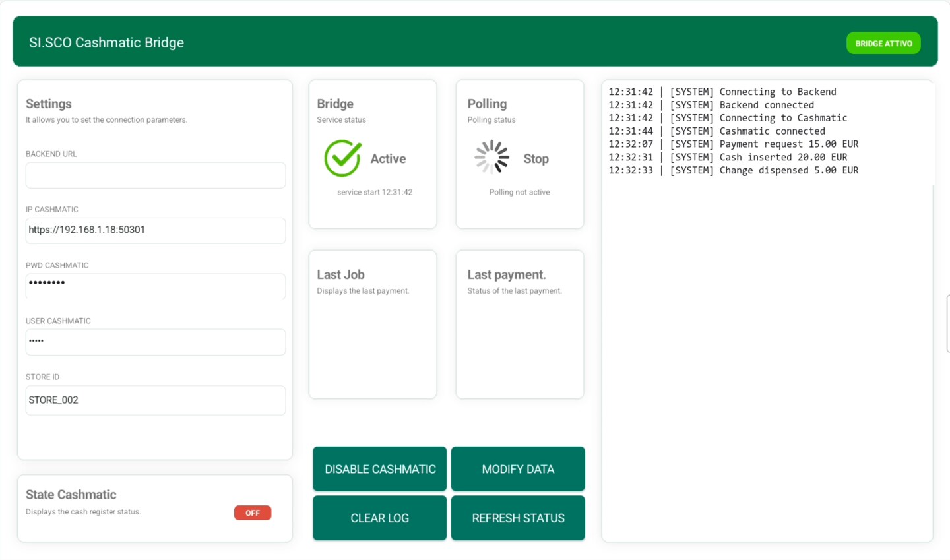This screenshot has width=950, height=560.
Task: Click the Last Job card heading
Action: click(340, 274)
